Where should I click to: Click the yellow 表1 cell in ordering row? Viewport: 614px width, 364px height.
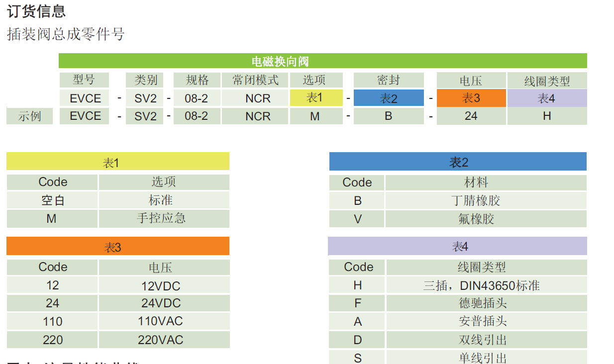(x=316, y=98)
